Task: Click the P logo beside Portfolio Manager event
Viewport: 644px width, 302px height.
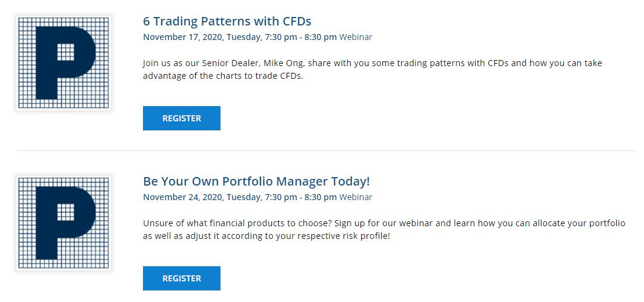Action: (x=64, y=223)
